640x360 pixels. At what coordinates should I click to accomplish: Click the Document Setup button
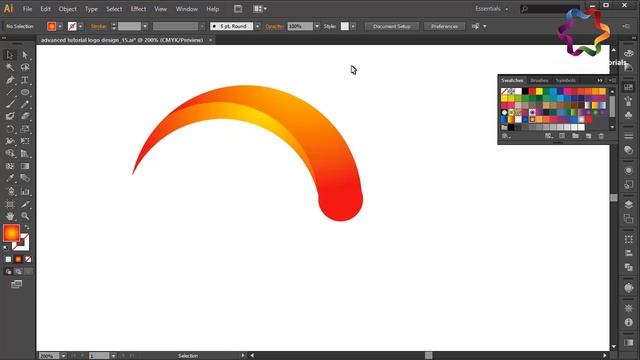(391, 27)
